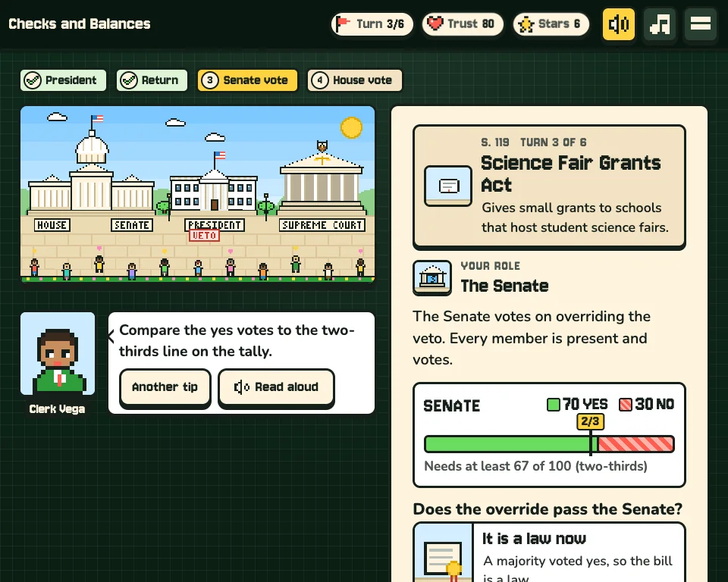Click the Stars 6 indicator
The height and width of the screenshot is (582, 728).
(x=551, y=23)
